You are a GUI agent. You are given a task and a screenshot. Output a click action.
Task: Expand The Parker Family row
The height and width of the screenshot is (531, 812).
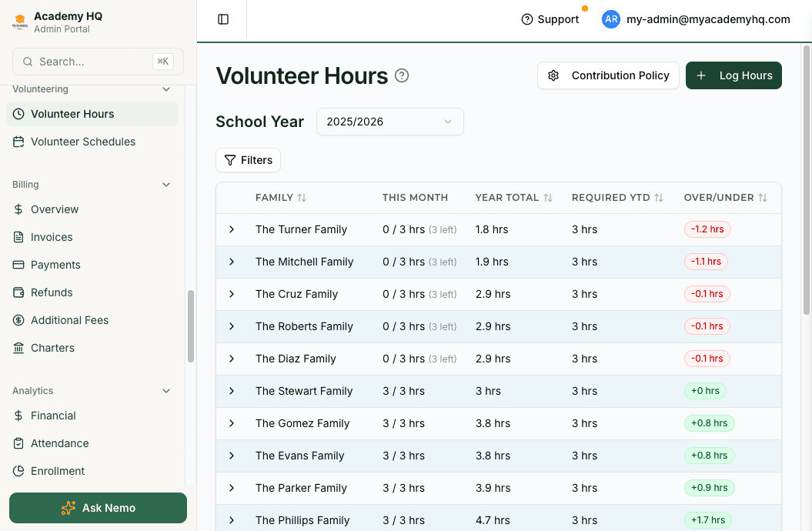[x=232, y=488]
